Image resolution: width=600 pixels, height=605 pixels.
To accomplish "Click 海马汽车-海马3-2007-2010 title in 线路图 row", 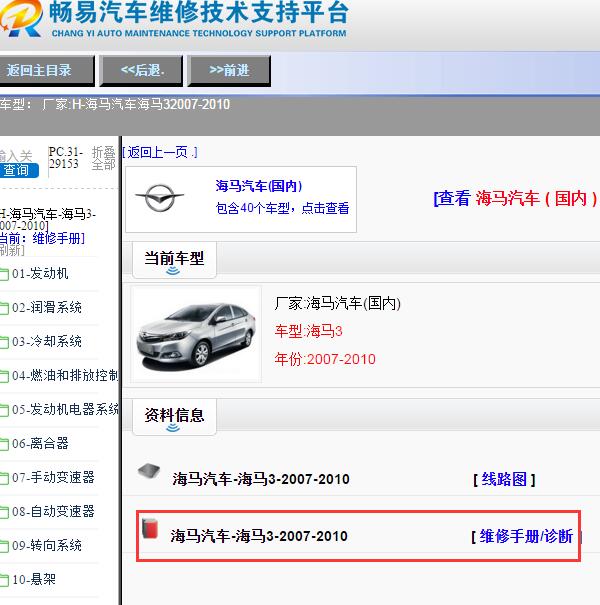I will click(261, 479).
